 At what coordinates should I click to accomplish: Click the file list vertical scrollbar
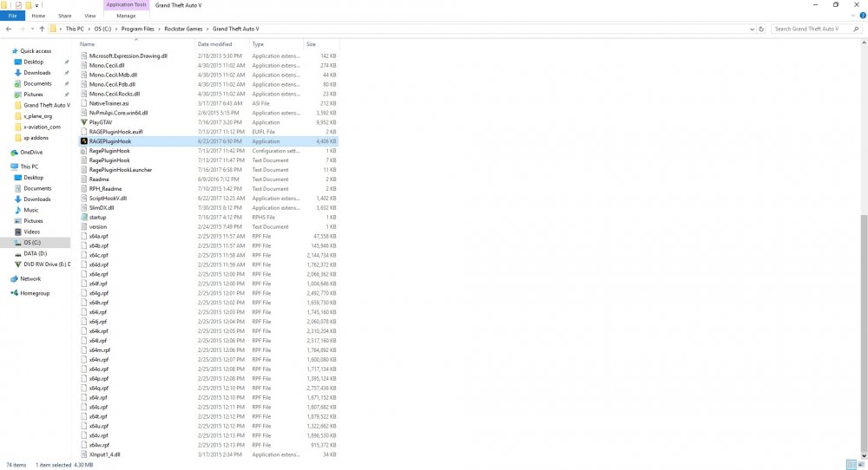865,332
